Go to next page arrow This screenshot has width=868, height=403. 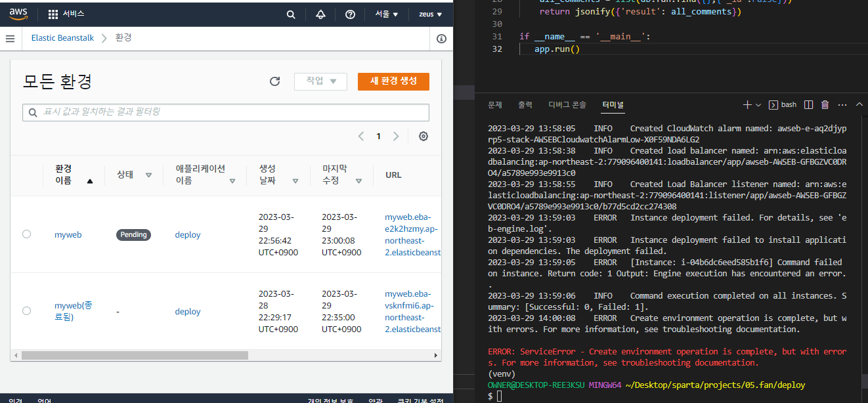(x=396, y=137)
